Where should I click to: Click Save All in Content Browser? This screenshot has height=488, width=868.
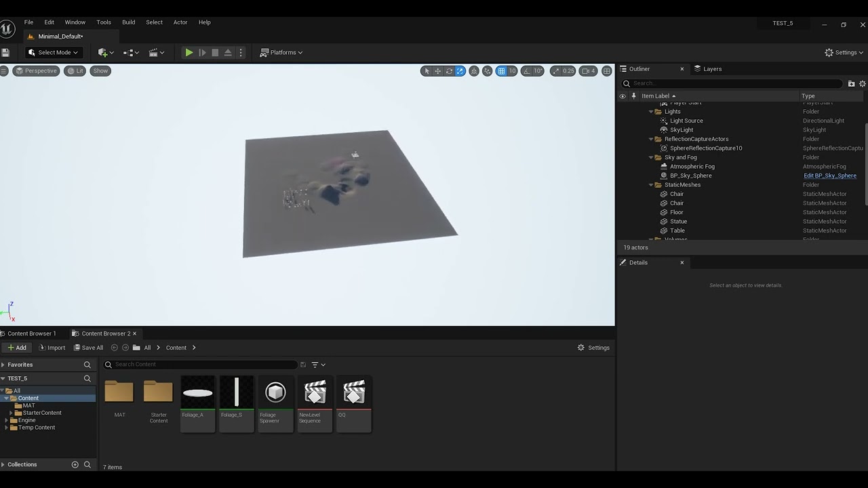point(88,348)
